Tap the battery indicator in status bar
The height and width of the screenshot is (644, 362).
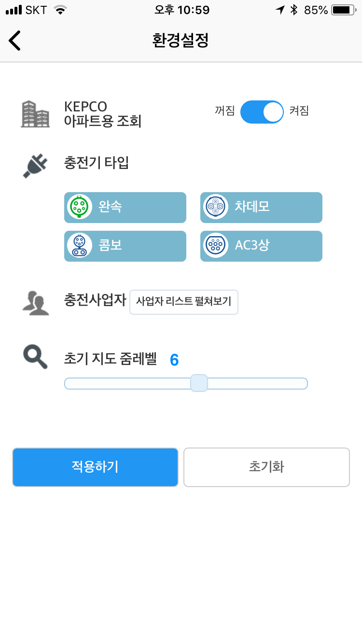(x=343, y=10)
